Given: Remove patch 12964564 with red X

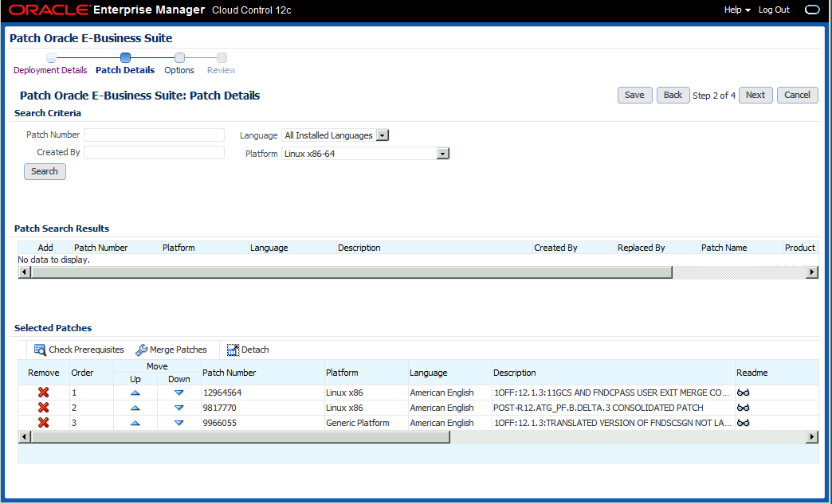Looking at the screenshot, I should pyautogui.click(x=44, y=393).
